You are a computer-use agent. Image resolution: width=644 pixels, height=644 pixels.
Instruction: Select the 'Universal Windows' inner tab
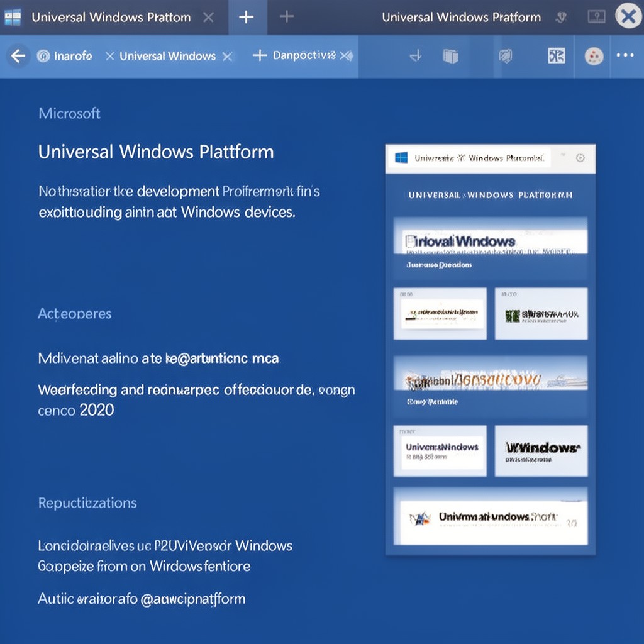click(x=167, y=56)
